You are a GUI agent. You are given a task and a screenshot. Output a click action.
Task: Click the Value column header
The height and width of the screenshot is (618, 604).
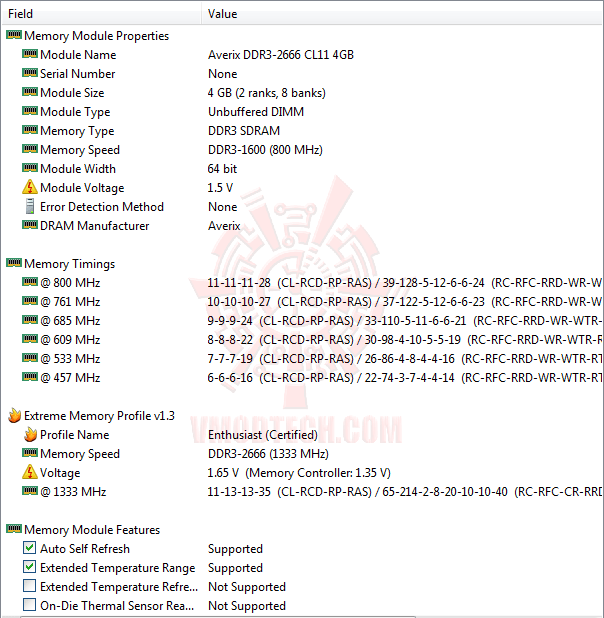pyautogui.click(x=403, y=14)
